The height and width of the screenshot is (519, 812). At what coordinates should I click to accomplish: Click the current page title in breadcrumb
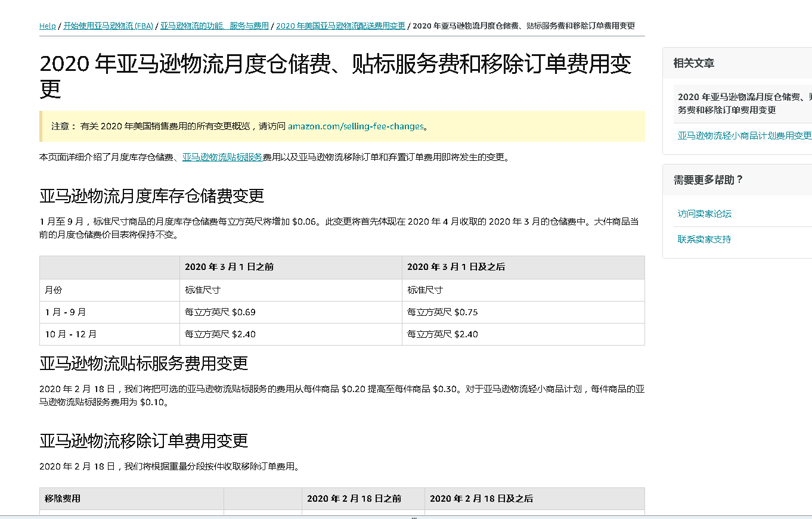pyautogui.click(x=523, y=26)
